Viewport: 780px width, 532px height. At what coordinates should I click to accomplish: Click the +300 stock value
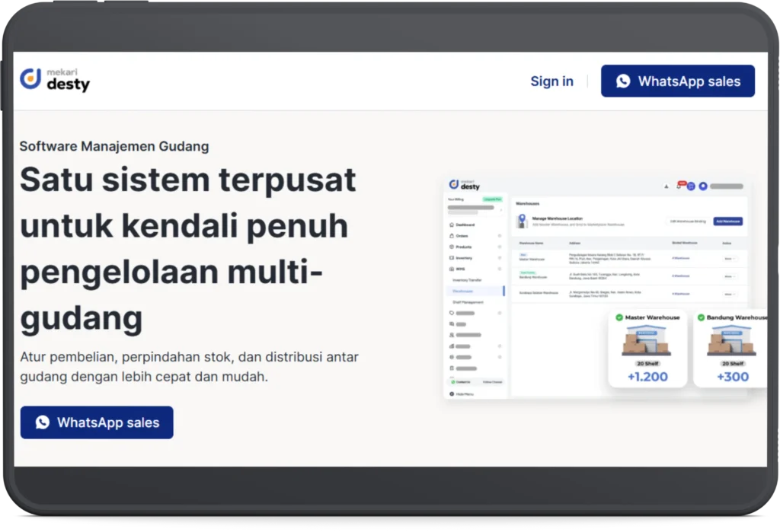point(733,377)
